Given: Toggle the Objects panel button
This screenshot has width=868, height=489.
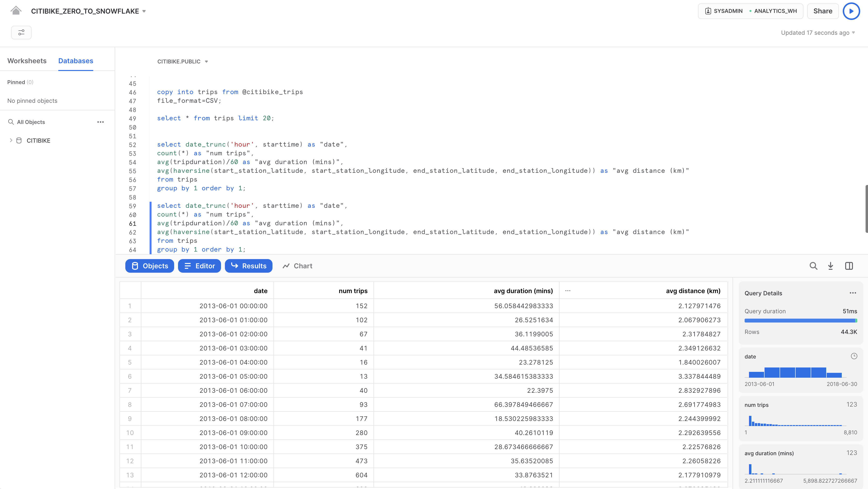Looking at the screenshot, I should [x=150, y=266].
